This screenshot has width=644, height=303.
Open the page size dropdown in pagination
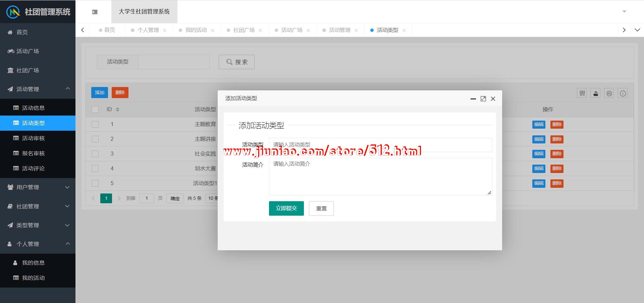(x=212, y=199)
